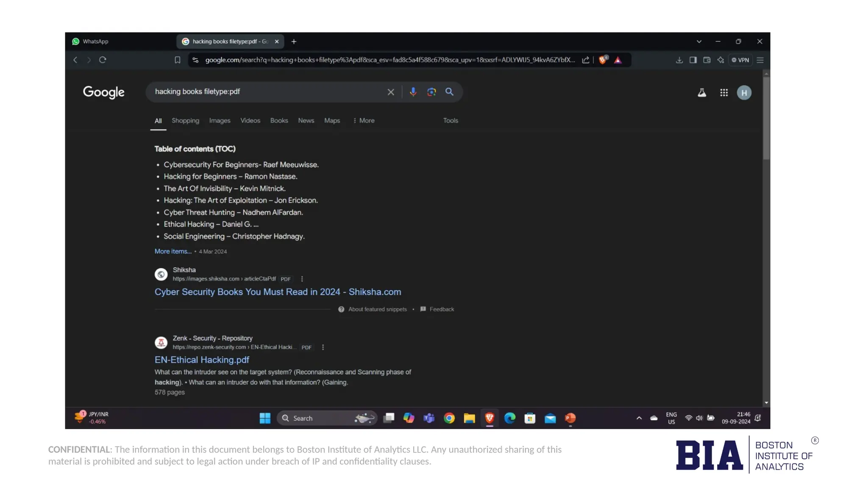The image size is (868, 488).
Task: Open browser downloads panel
Action: (679, 60)
